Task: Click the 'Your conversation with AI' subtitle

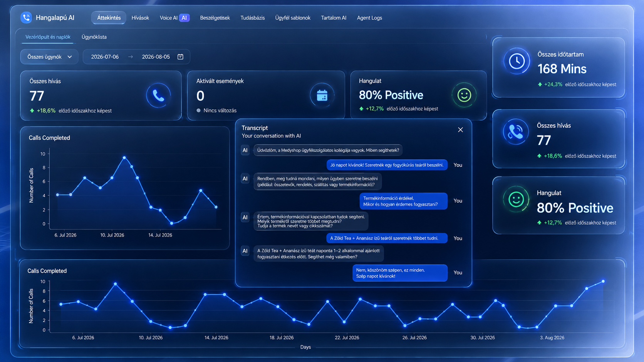Action: [271, 136]
